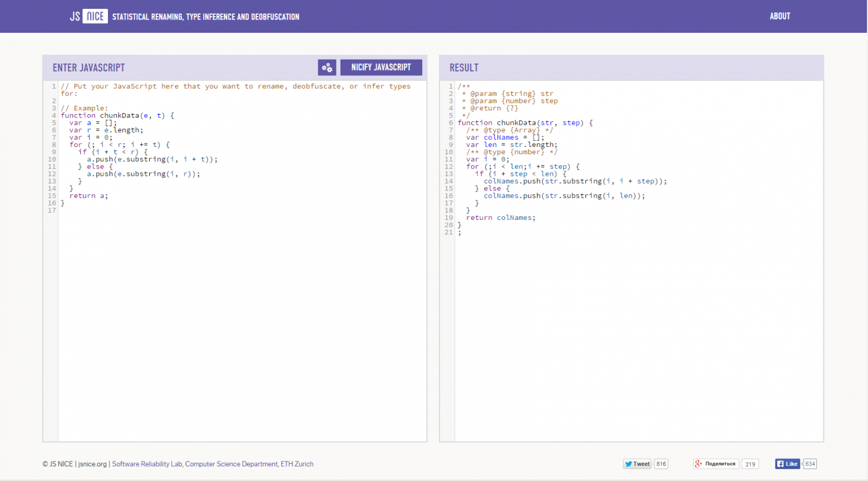Click 'function chunkData(str, step) {' result line
868x481 pixels.
pyautogui.click(x=525, y=123)
